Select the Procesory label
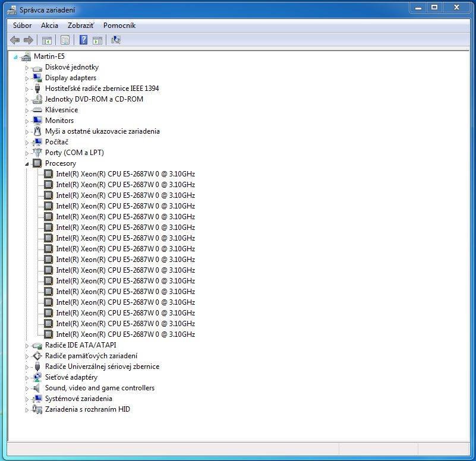 [x=61, y=163]
